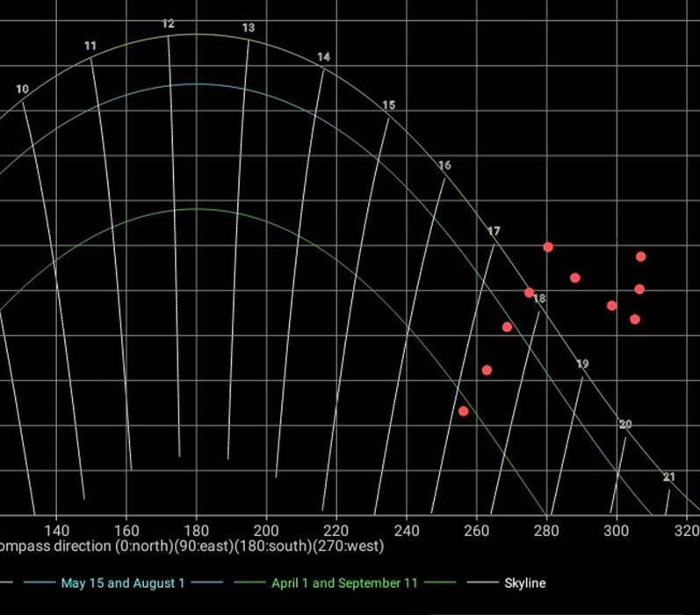This screenshot has width=700, height=615.
Task: Select the hour 19 marker label
Action: point(582,364)
